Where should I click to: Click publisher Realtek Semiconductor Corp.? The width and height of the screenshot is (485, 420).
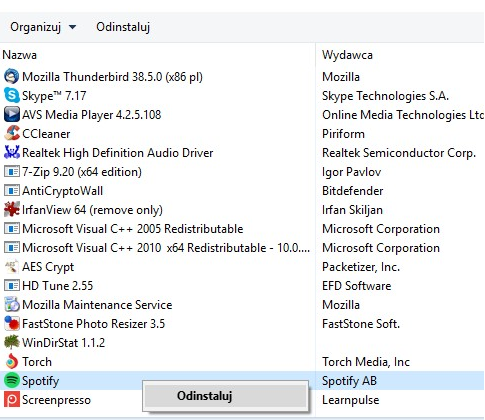[399, 153]
